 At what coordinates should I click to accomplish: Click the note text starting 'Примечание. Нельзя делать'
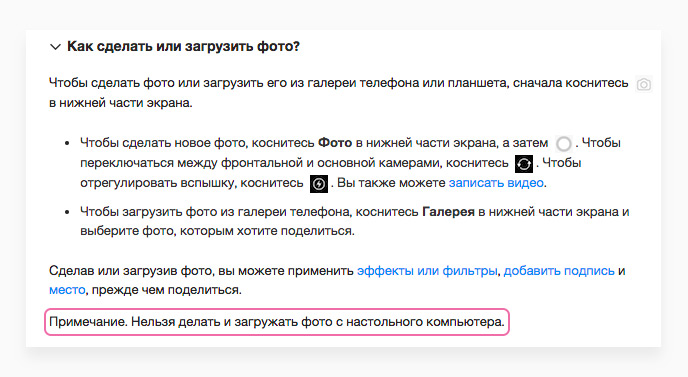(x=277, y=322)
